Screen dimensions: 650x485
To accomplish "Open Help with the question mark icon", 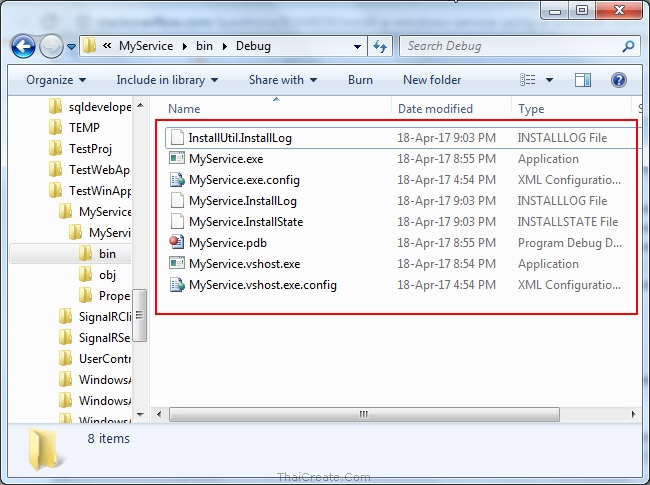I will 619,80.
